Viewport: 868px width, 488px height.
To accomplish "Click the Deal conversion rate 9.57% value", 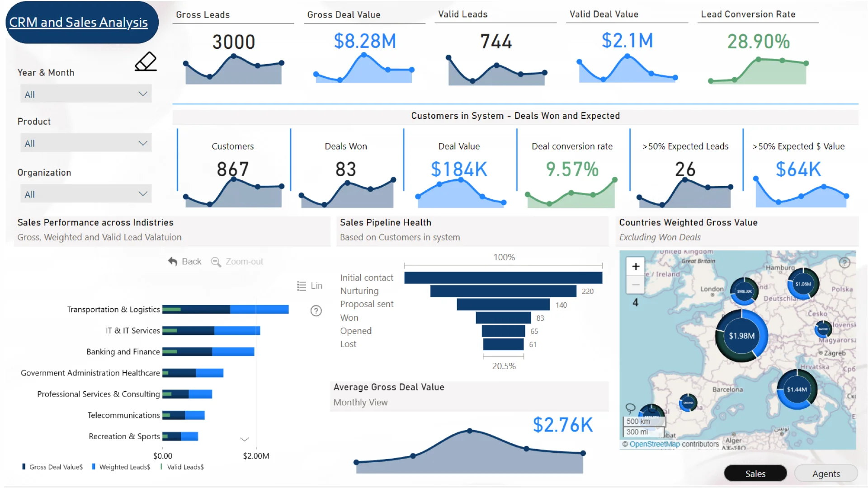I will [x=572, y=169].
